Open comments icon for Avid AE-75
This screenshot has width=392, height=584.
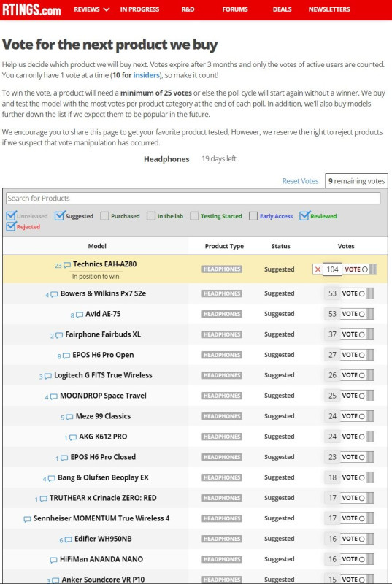click(77, 315)
